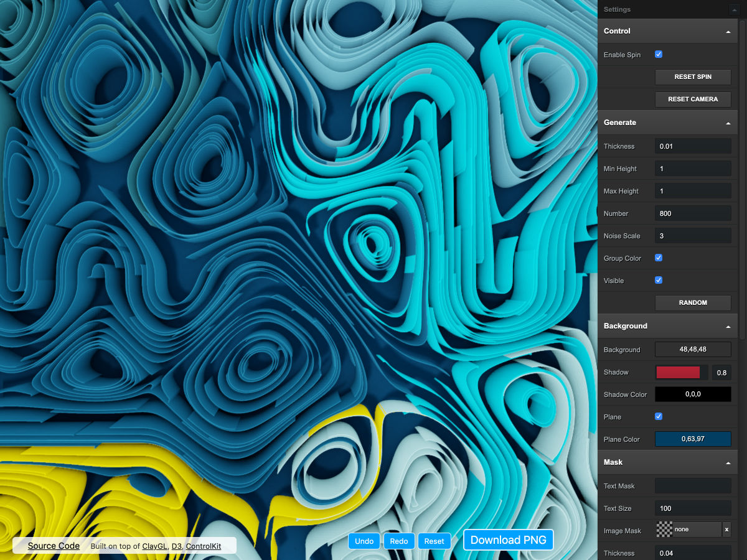The width and height of the screenshot is (747, 560).
Task: Open the ControlKit link
Action: click(x=204, y=546)
